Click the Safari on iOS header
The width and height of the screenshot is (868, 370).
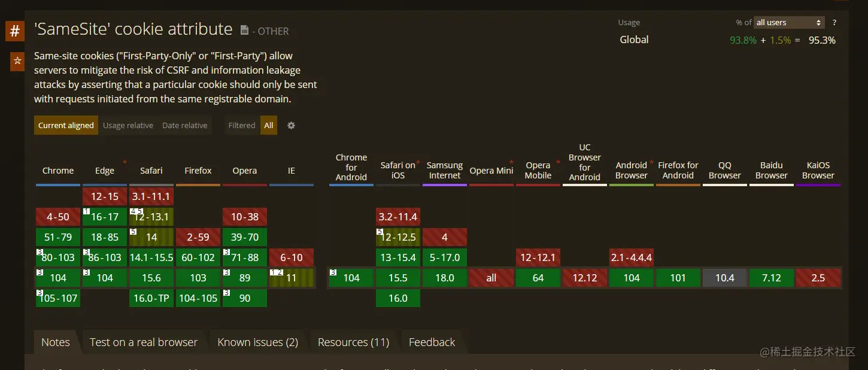pos(398,170)
